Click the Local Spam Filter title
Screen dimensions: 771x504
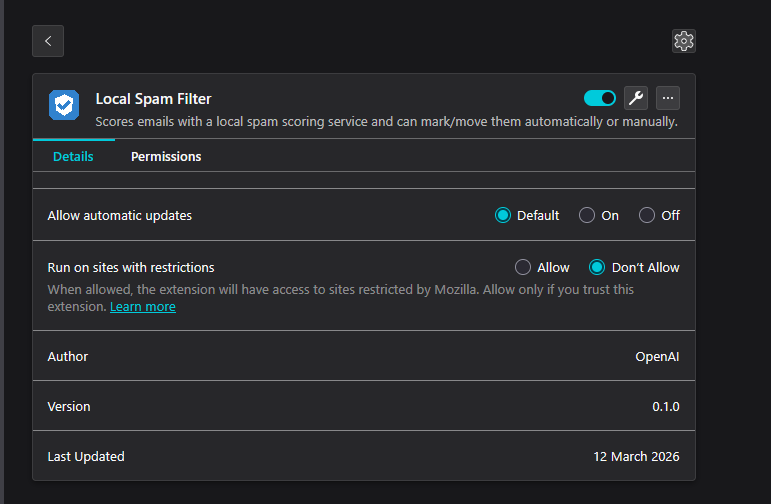point(153,99)
